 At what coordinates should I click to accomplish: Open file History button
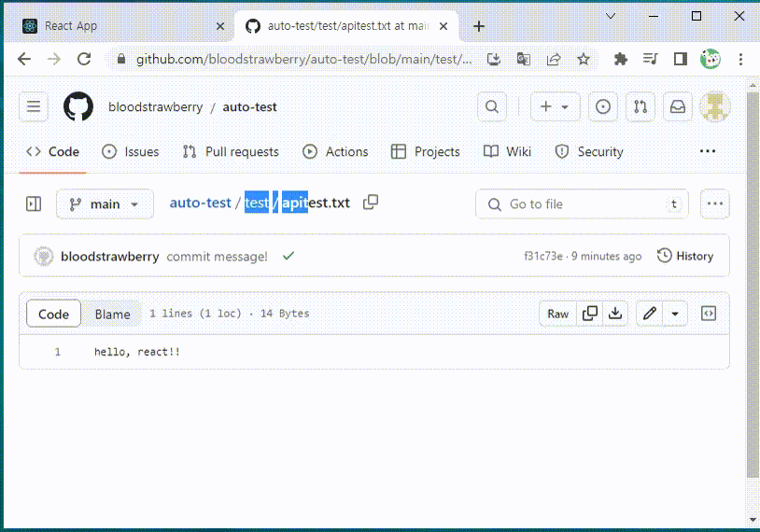685,256
